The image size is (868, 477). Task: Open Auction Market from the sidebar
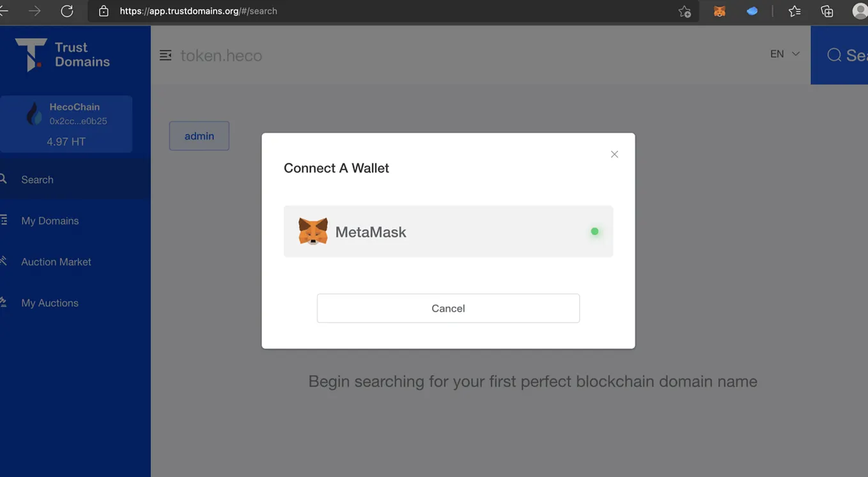click(56, 262)
